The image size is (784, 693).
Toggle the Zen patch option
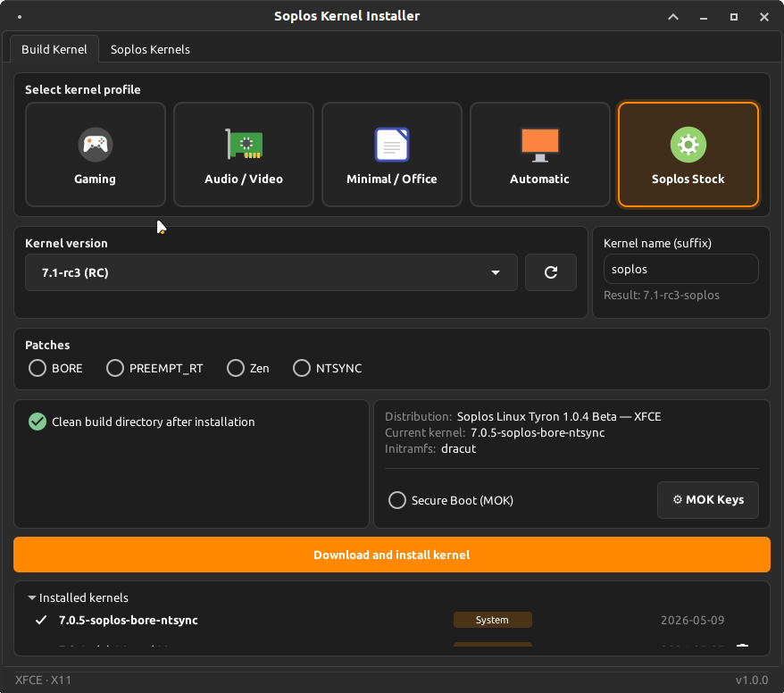click(247, 368)
